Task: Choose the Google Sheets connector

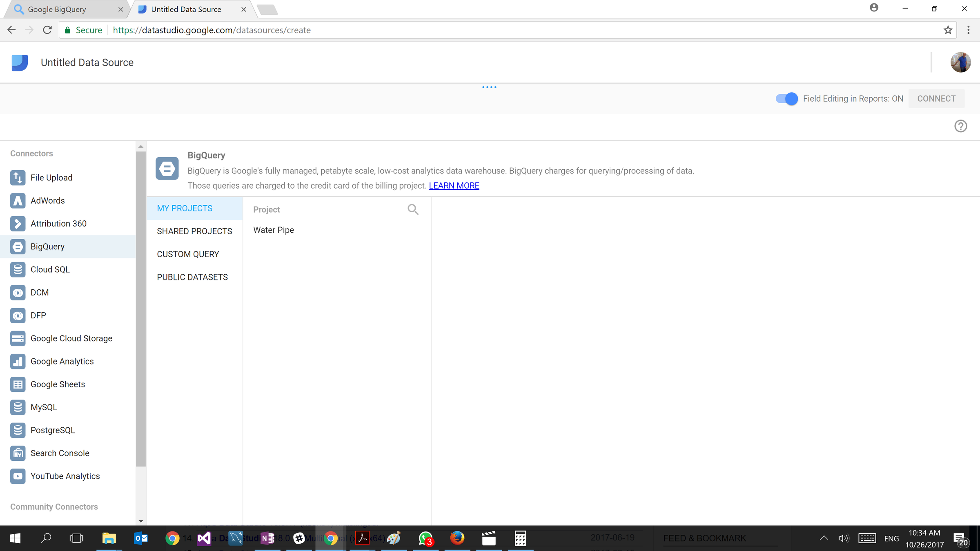Action: click(68, 384)
